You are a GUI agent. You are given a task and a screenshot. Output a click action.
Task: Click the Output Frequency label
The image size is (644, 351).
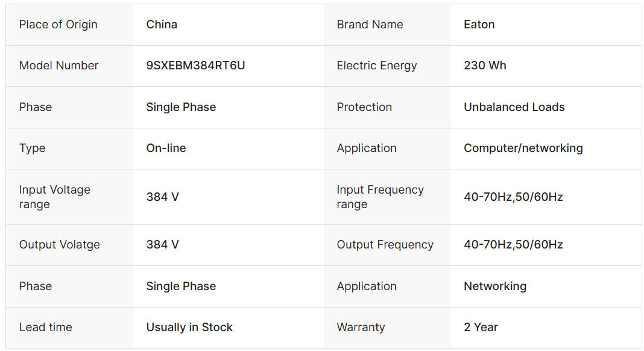tap(385, 245)
